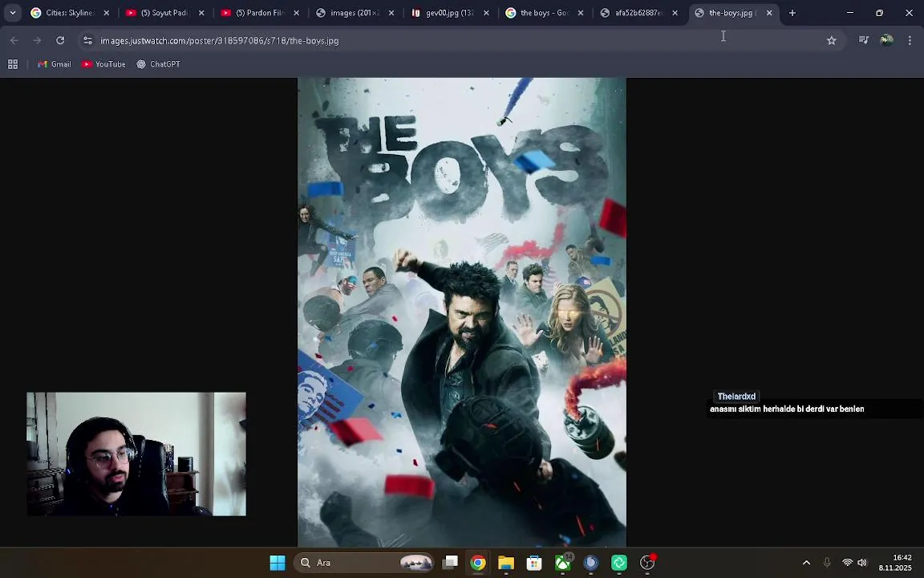The width and height of the screenshot is (924, 578).
Task: Switch to the Cities: Skylines tab
Action: pos(70,12)
